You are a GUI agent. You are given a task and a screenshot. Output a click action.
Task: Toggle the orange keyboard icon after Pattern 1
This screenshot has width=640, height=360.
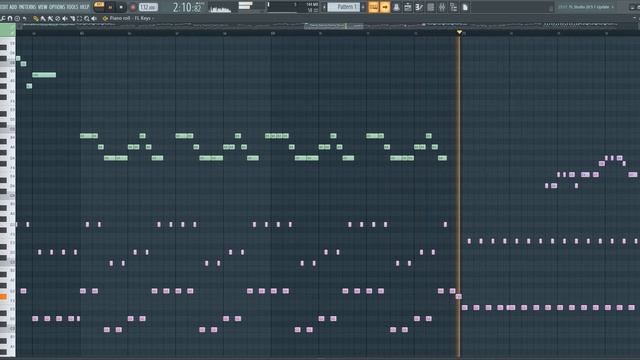point(373,7)
